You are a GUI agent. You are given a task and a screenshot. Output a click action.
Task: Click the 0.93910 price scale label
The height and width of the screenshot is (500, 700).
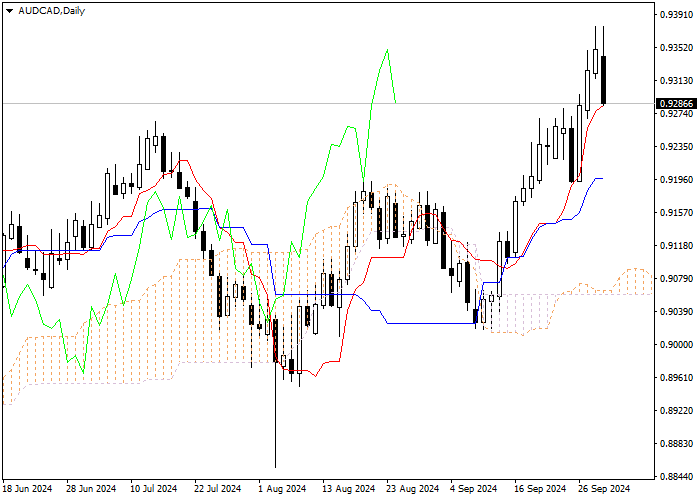pyautogui.click(x=677, y=15)
